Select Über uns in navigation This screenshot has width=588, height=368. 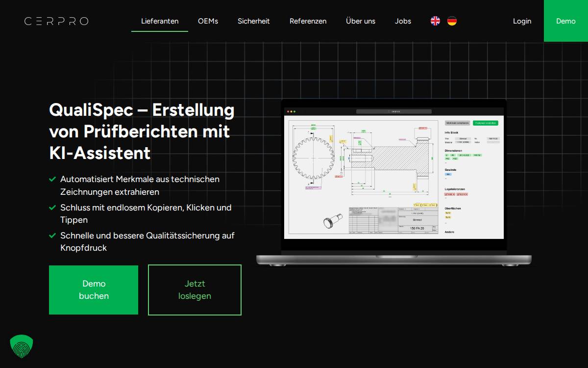point(361,21)
